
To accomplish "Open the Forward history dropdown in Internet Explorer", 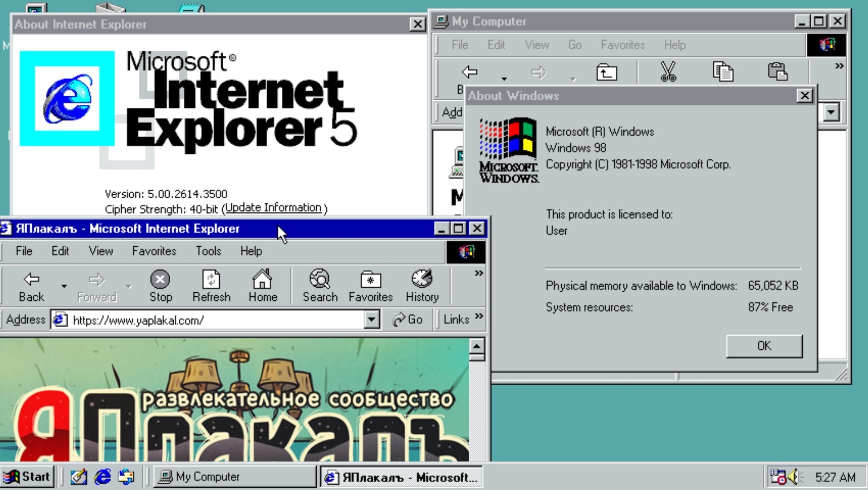I will 129,286.
